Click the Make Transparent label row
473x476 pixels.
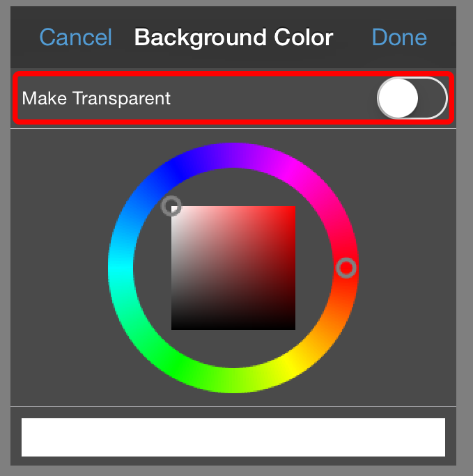(233, 98)
